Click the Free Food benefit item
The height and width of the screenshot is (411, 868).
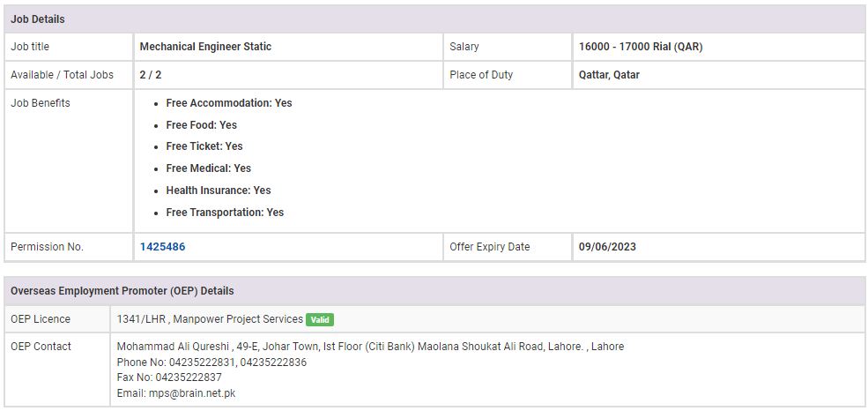pyautogui.click(x=201, y=125)
